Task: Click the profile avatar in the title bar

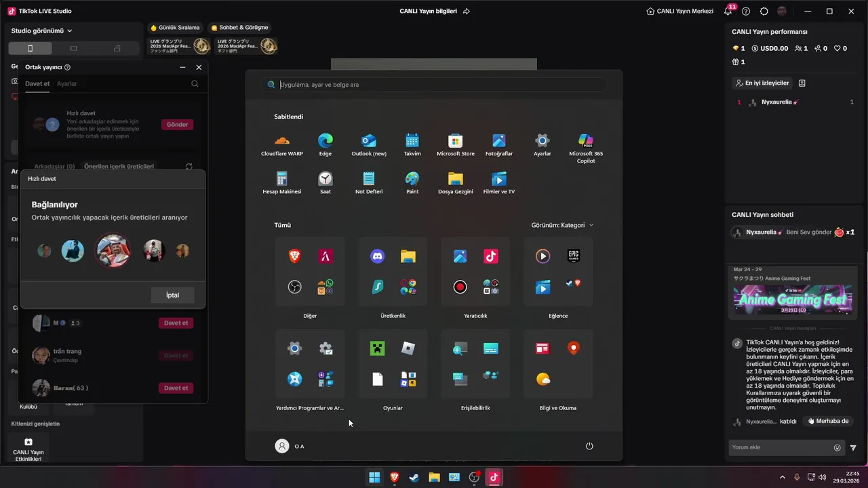Action: 782,12
